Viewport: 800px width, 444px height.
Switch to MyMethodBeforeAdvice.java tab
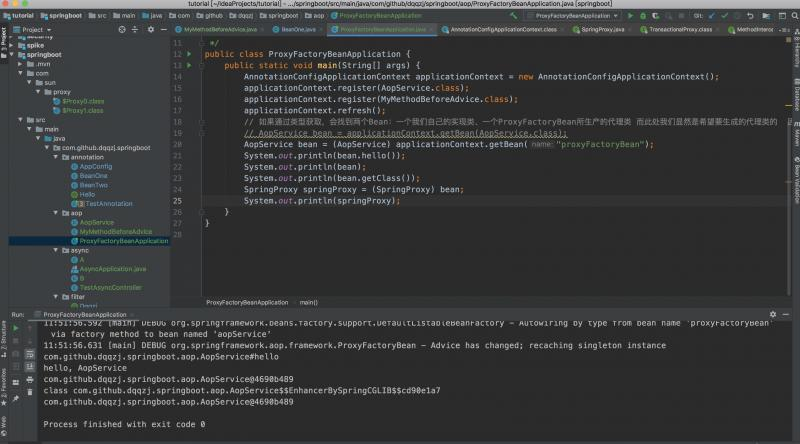pos(220,30)
